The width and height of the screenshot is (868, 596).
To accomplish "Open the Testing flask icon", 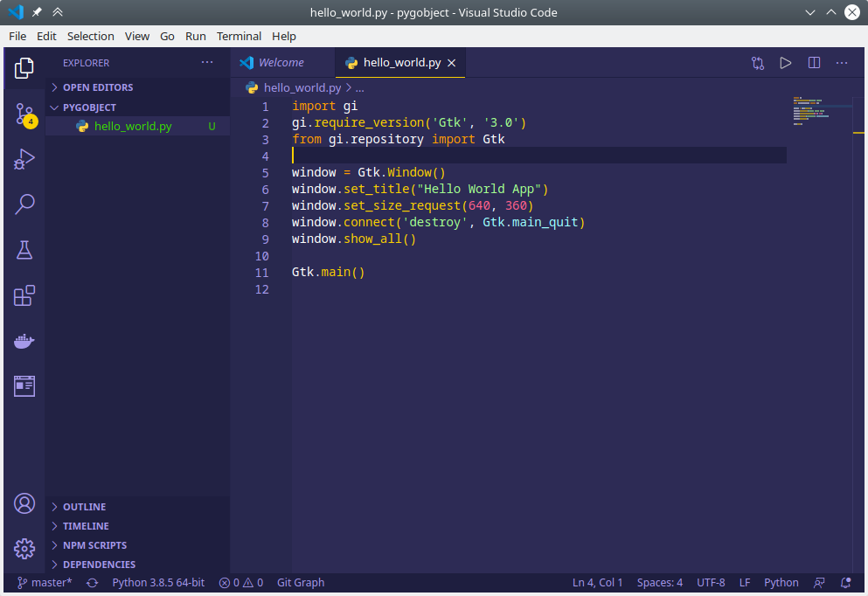I will tap(24, 250).
